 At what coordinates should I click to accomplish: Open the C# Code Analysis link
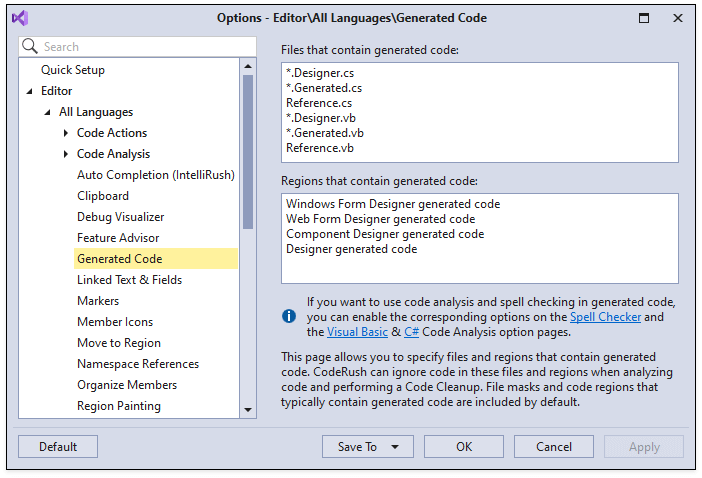[x=411, y=332]
